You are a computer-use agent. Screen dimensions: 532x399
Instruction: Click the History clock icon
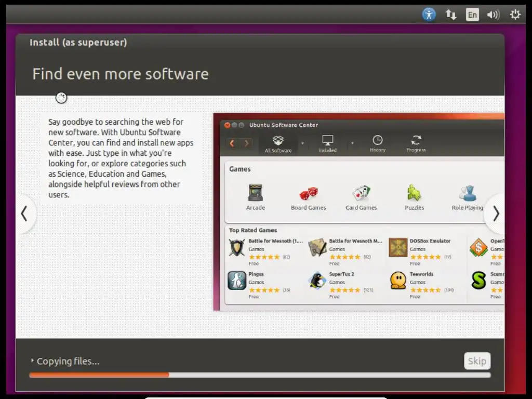[378, 140]
